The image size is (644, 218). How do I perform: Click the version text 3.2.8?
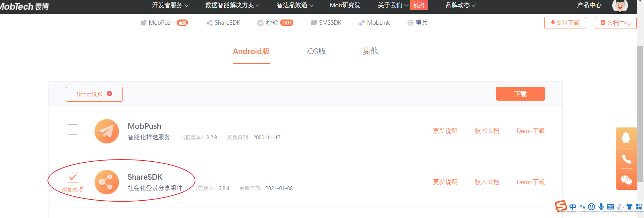(212, 138)
